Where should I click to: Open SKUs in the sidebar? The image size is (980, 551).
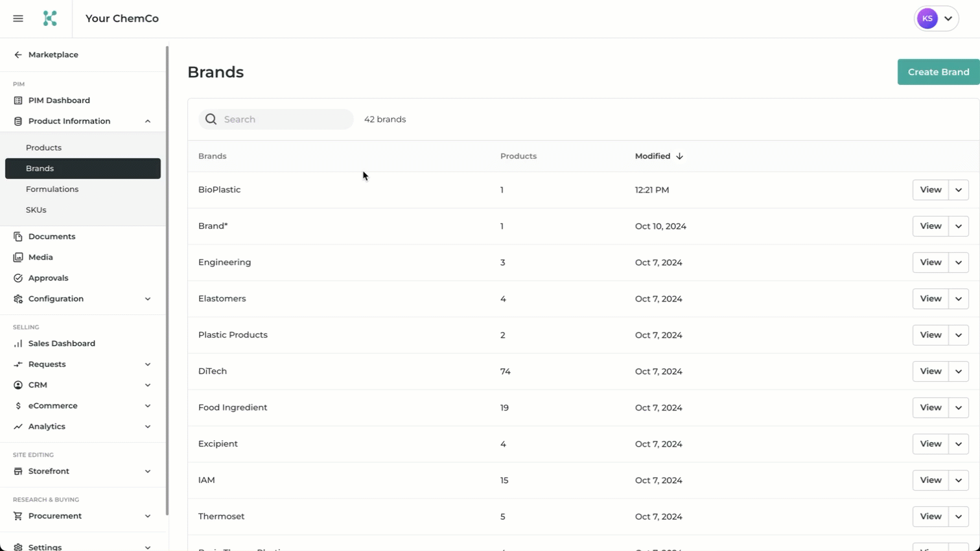(36, 210)
